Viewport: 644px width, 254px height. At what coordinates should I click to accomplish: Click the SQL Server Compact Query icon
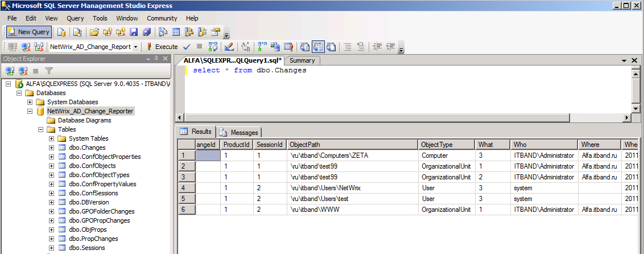coord(77,32)
